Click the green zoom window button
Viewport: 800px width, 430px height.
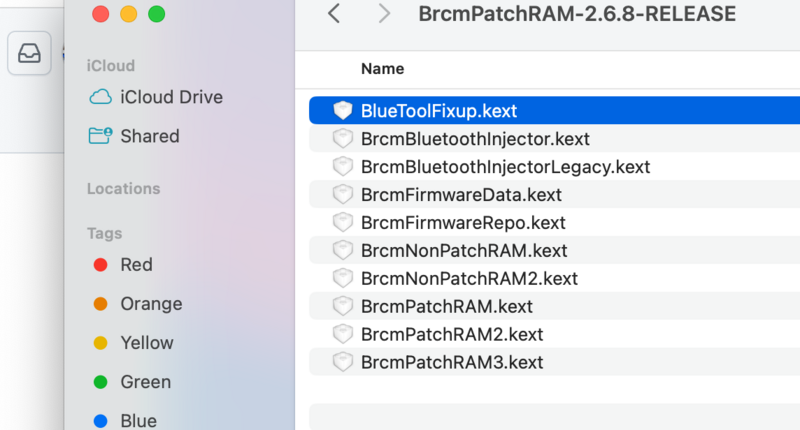[x=156, y=14]
